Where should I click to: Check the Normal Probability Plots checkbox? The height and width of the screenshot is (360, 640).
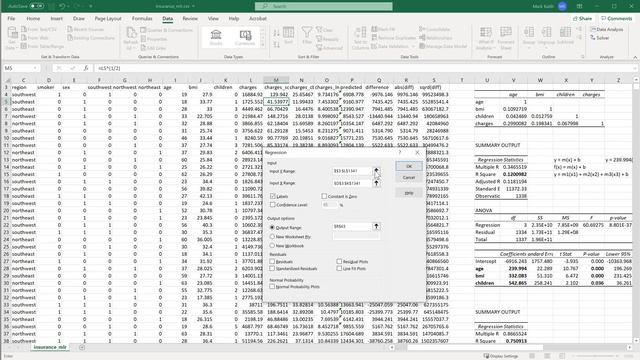pos(272,287)
